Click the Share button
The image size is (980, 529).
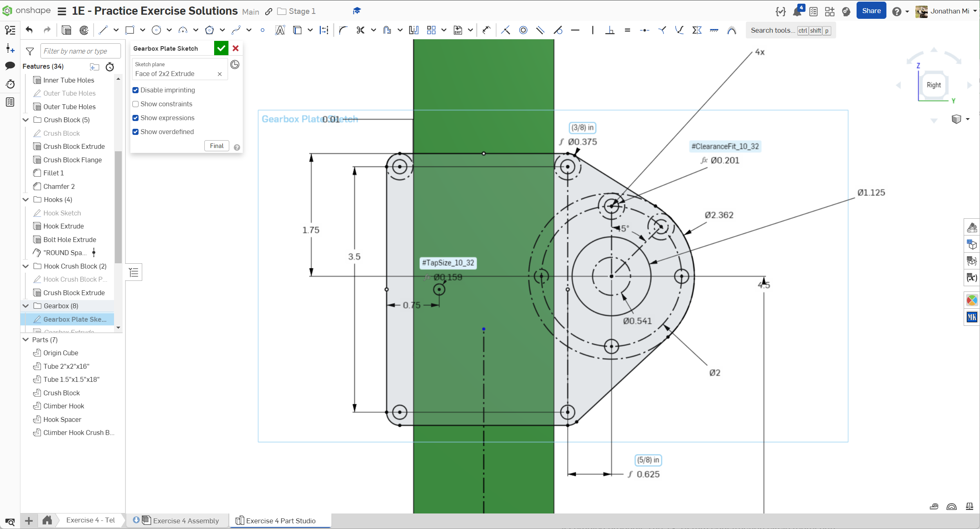coord(871,11)
